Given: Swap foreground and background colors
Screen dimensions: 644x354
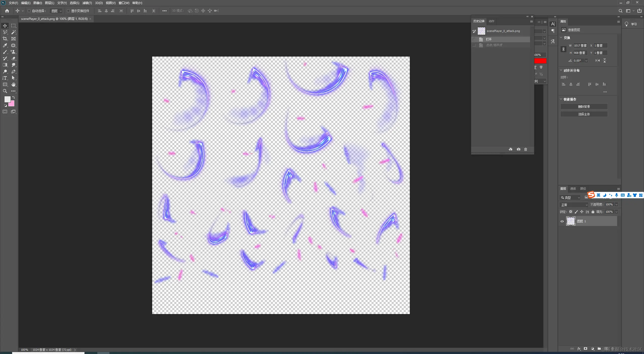Looking at the screenshot, I should (14, 97).
